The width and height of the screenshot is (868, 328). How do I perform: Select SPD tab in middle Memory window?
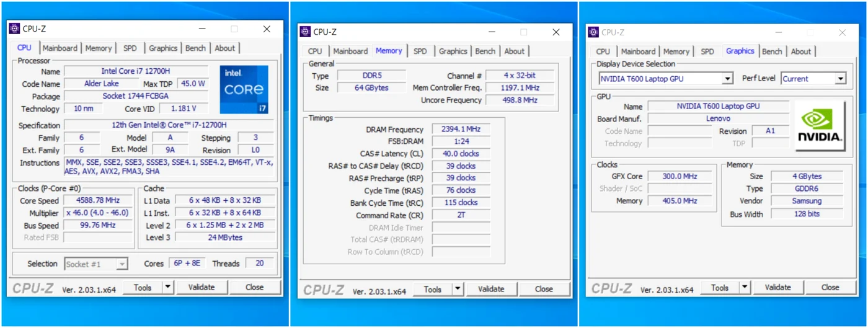point(420,51)
